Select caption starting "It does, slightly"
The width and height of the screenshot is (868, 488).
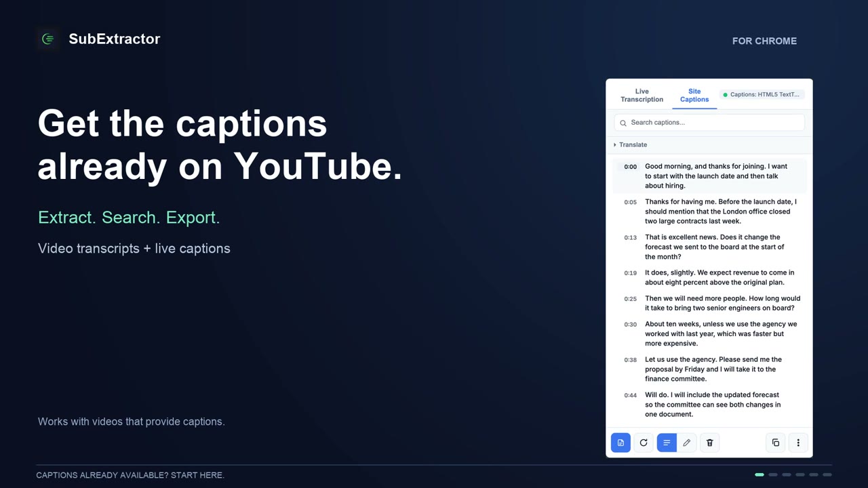719,277
